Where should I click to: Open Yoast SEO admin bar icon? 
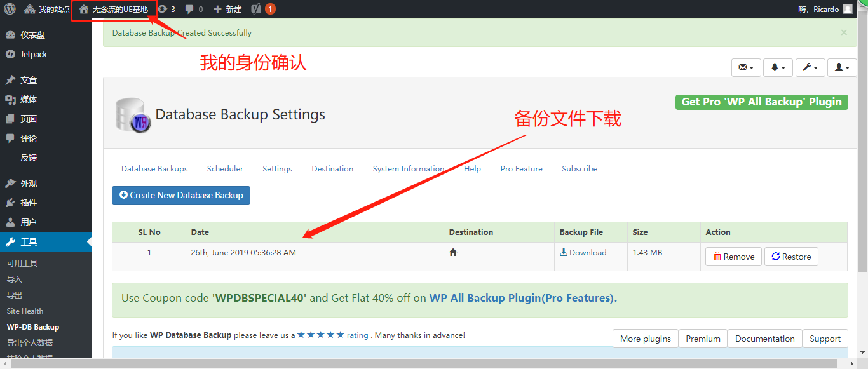point(263,9)
